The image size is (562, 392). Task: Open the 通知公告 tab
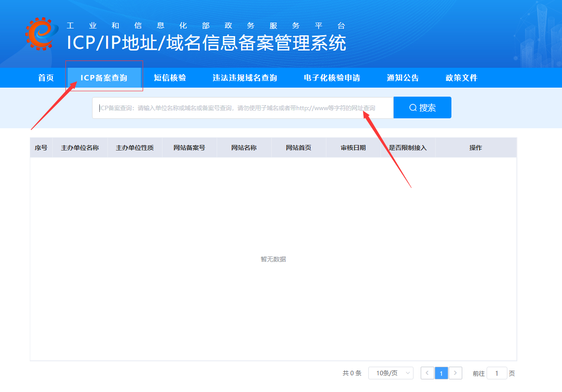coord(403,78)
